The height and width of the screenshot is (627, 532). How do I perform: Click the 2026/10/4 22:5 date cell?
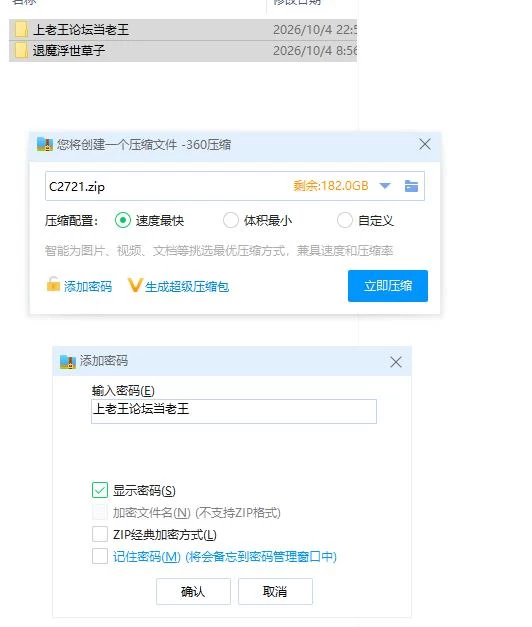tap(315, 30)
